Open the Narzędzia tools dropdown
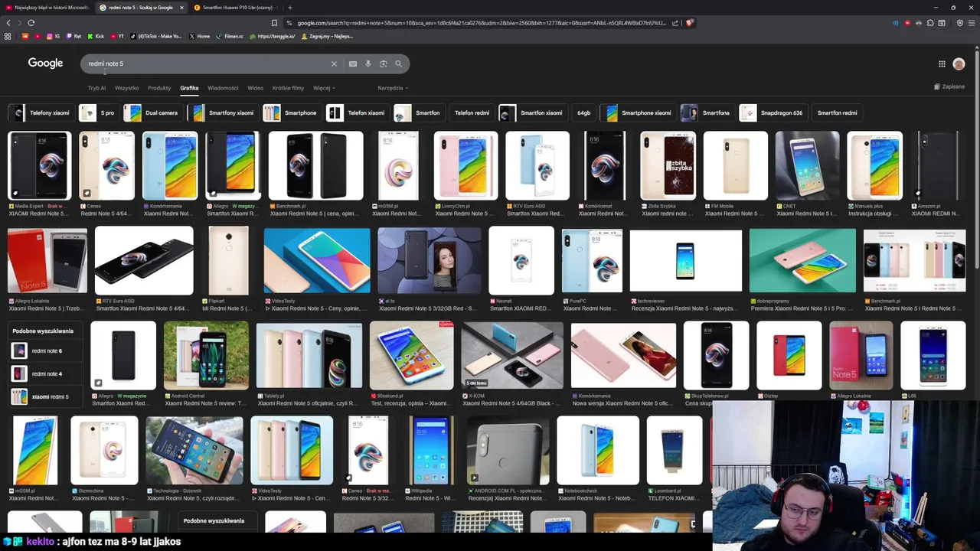 (393, 88)
